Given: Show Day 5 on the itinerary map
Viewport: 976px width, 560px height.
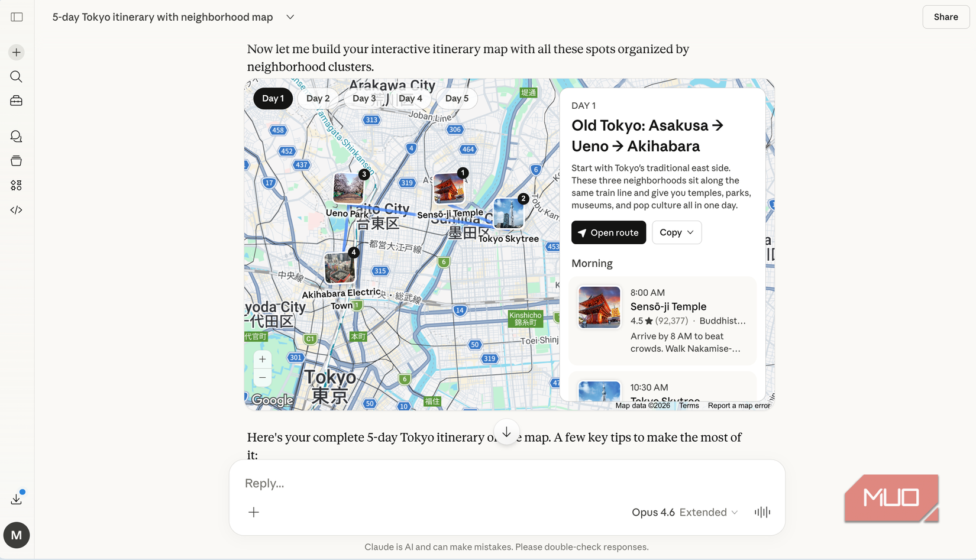Looking at the screenshot, I should pos(456,98).
